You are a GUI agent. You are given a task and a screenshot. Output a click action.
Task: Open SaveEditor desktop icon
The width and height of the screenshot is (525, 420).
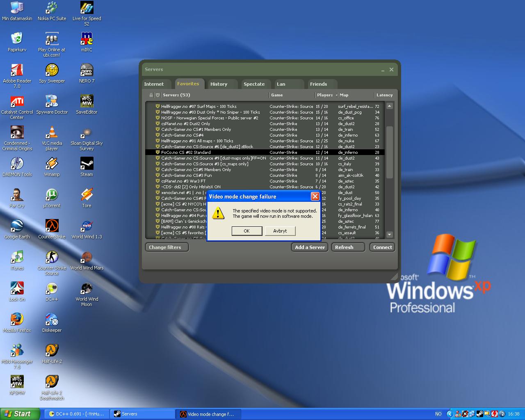click(87, 105)
